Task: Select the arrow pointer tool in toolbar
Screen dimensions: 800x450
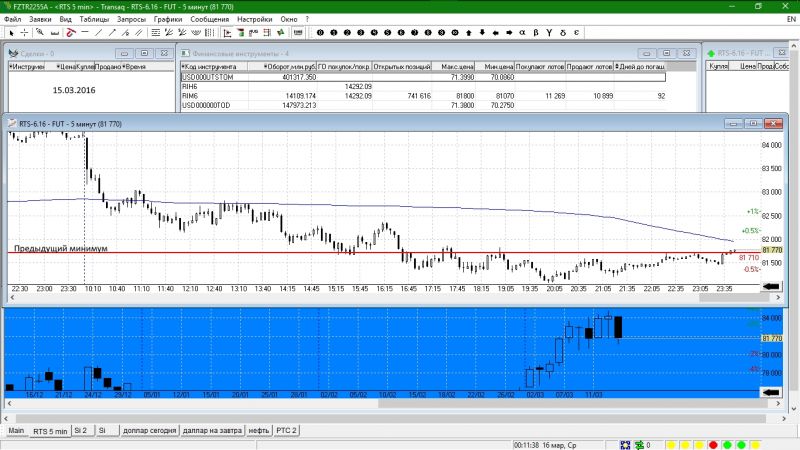Action: coord(12,33)
